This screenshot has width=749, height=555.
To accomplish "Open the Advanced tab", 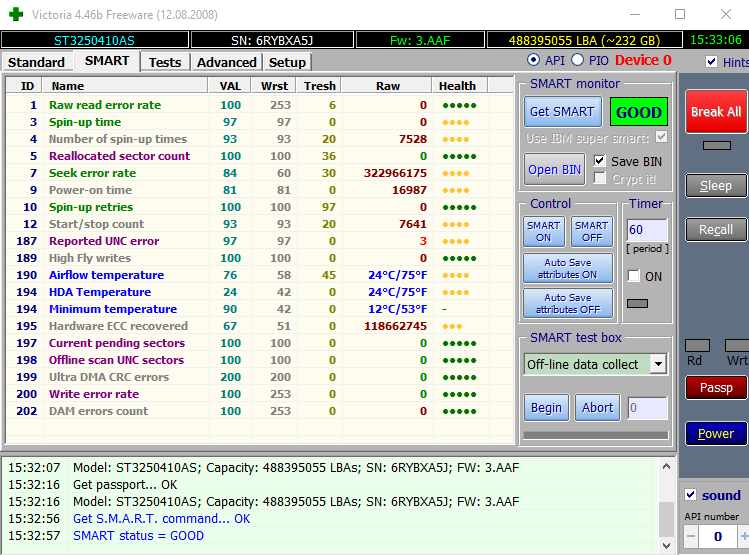I will click(x=226, y=62).
